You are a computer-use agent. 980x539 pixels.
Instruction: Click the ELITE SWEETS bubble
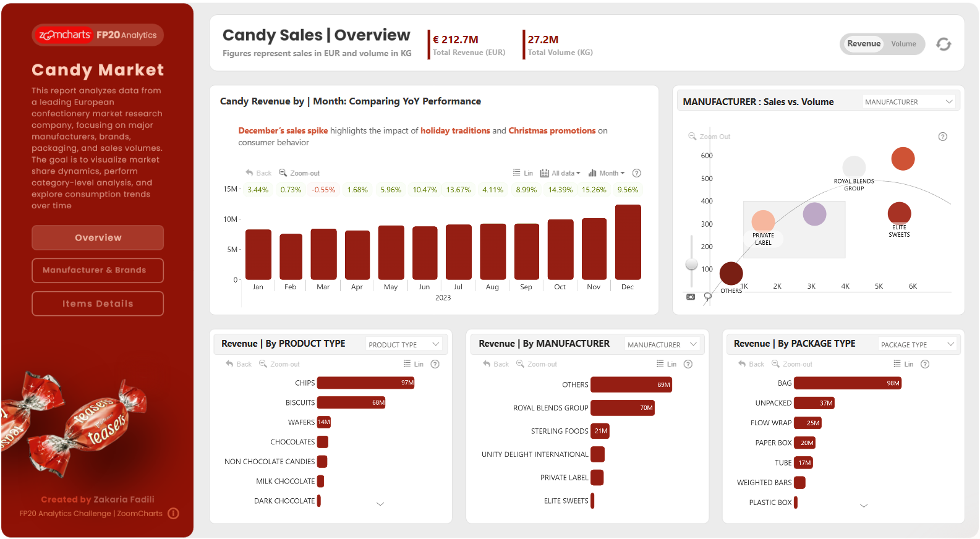[900, 213]
